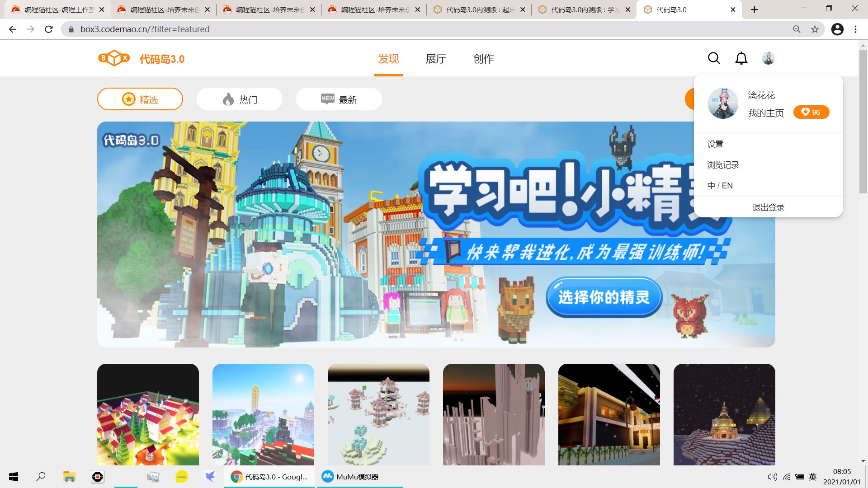
Task: Click the 代码岛3.0 site title
Action: tap(162, 59)
